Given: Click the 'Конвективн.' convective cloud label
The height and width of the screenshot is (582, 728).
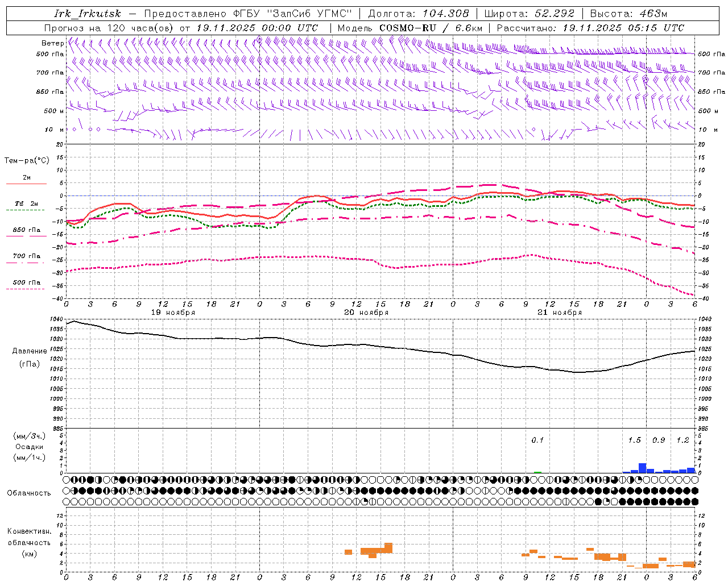Looking at the screenshot, I should 30,531.
